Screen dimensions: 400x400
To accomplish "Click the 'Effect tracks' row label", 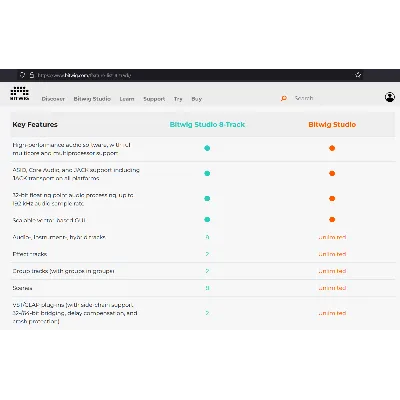I will tap(30, 254).
